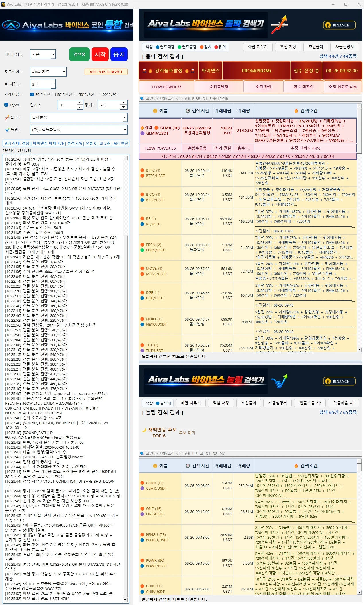Increase the 단기 value with up arrow
Screen dimensions: 364x605
coord(80,103)
